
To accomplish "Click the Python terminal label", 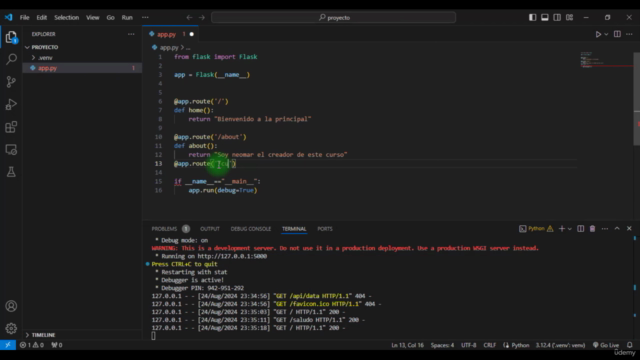I will (x=536, y=229).
